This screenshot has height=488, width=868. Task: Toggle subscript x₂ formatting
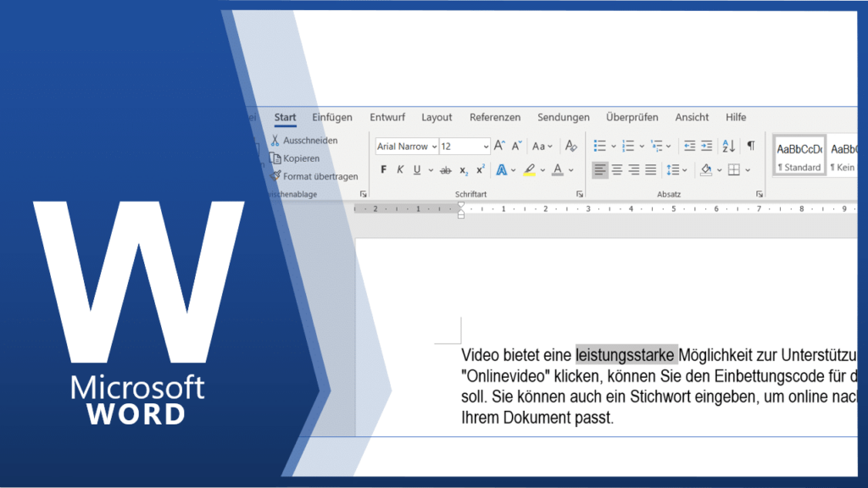(464, 170)
